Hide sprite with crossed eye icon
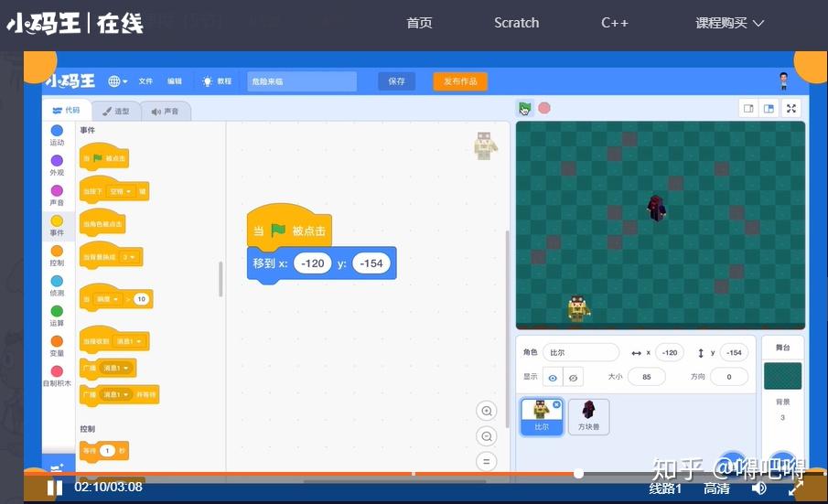Viewport: 828px width, 504px height. point(573,378)
